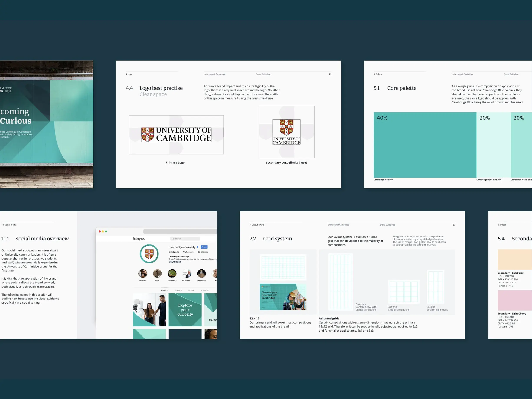
Task: Click the bit.ly link in bio
Action: click(x=175, y=262)
